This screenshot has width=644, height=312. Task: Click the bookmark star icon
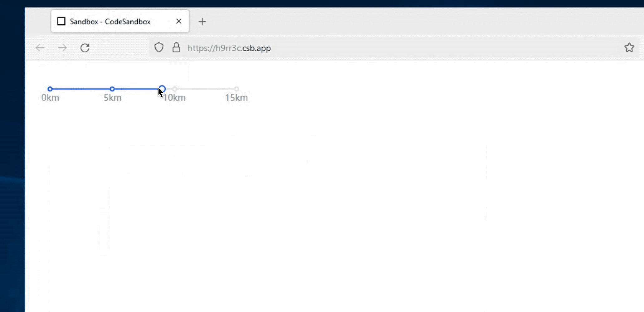[630, 47]
